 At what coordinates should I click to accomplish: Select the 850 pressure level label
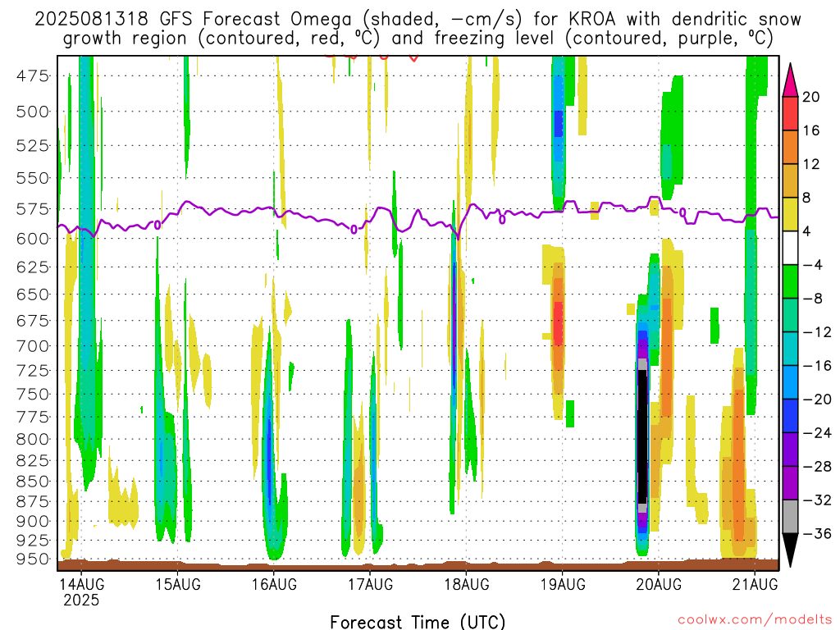33,482
